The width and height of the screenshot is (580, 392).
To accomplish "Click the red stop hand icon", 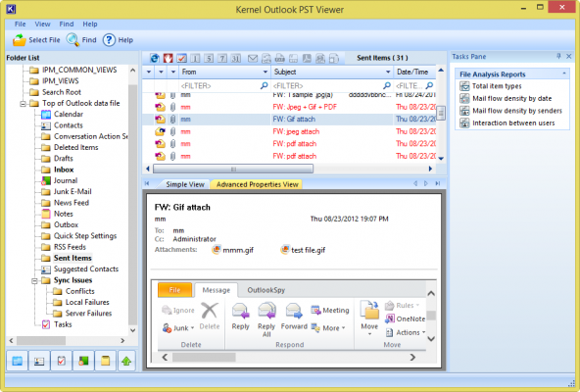I will (168, 58).
